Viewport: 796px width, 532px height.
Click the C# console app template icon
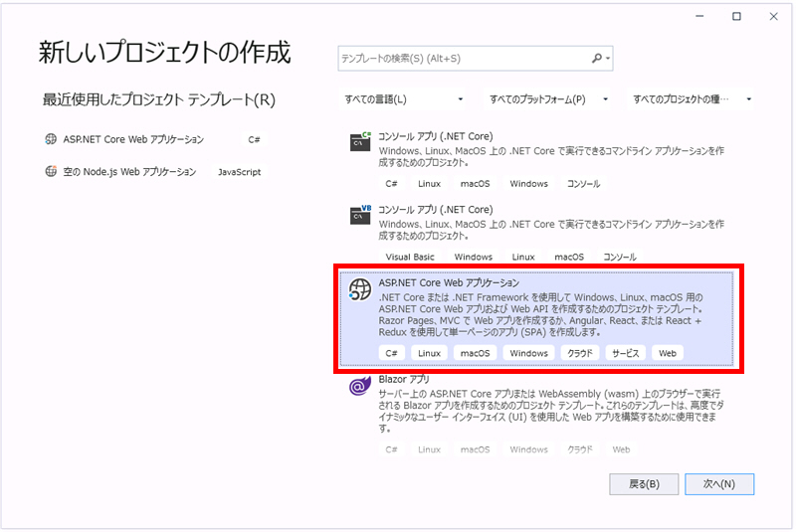[360, 141]
